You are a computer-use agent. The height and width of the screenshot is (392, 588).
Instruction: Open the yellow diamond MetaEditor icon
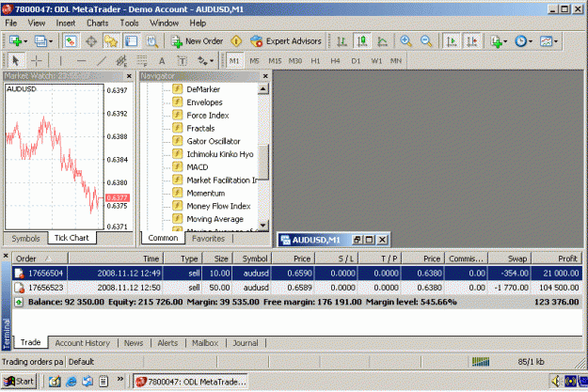pyautogui.click(x=236, y=40)
